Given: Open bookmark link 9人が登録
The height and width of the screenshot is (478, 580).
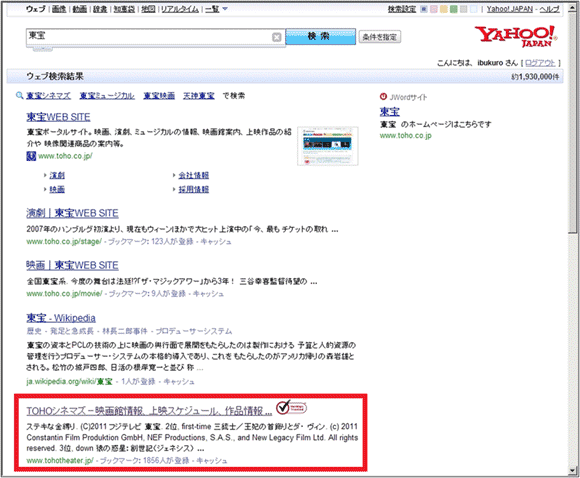Looking at the screenshot, I should click(x=169, y=294).
